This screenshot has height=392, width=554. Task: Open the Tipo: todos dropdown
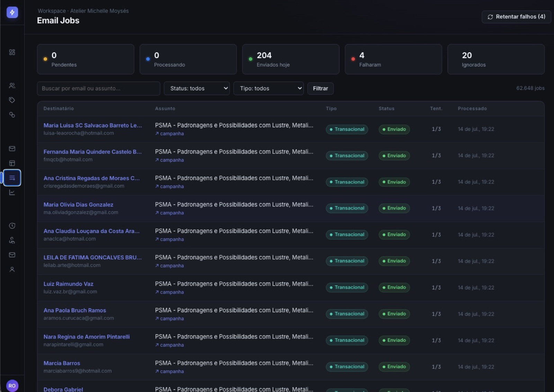click(269, 88)
